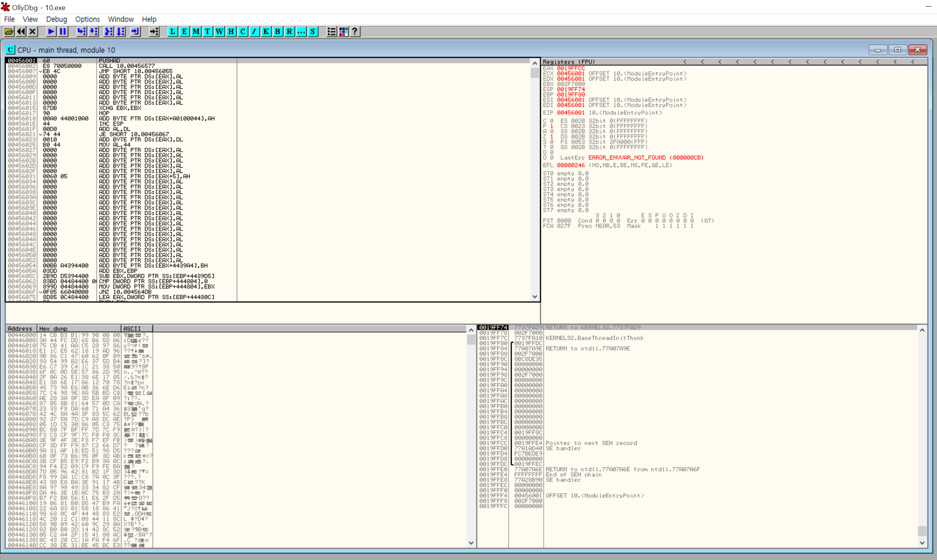
Task: Open Memory map with M button
Action: (x=196, y=32)
